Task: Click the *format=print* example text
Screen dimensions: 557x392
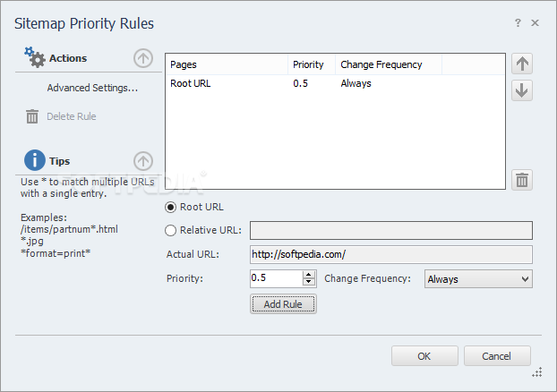Action: pos(56,253)
